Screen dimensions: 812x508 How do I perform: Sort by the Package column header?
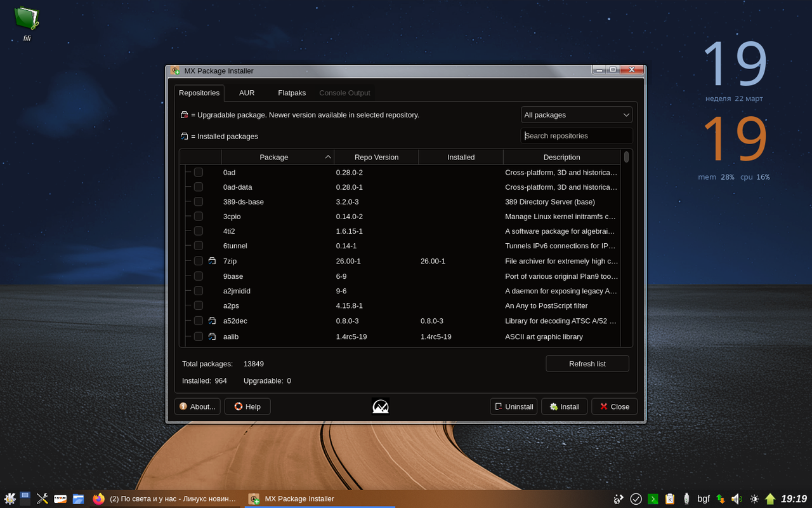tap(277, 157)
